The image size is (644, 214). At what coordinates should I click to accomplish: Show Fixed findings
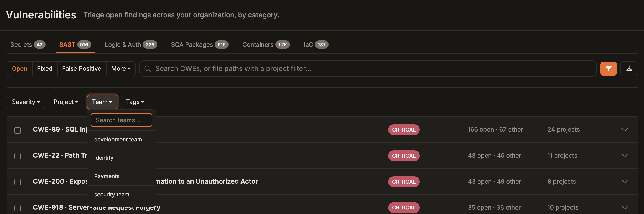pos(45,69)
